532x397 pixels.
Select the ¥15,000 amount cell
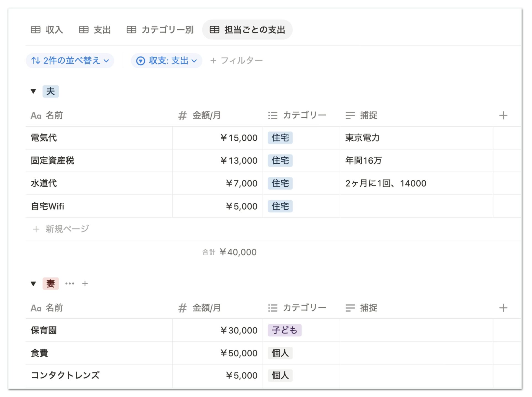[218, 138]
